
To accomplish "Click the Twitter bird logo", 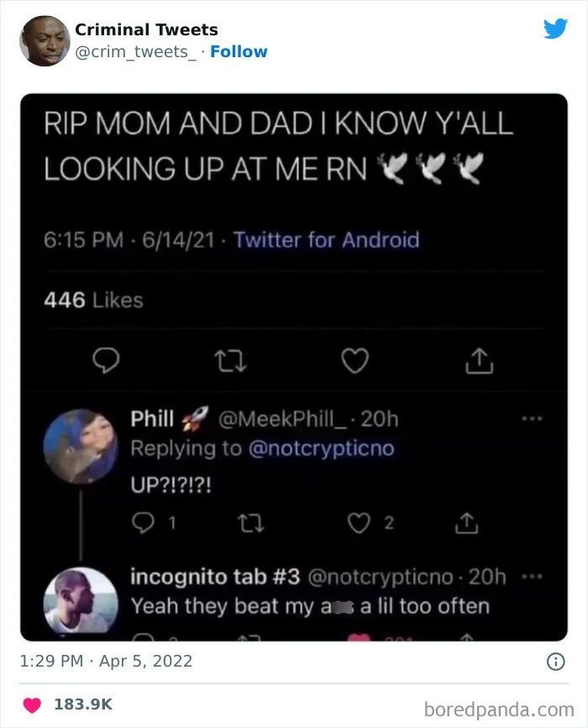I will click(555, 29).
